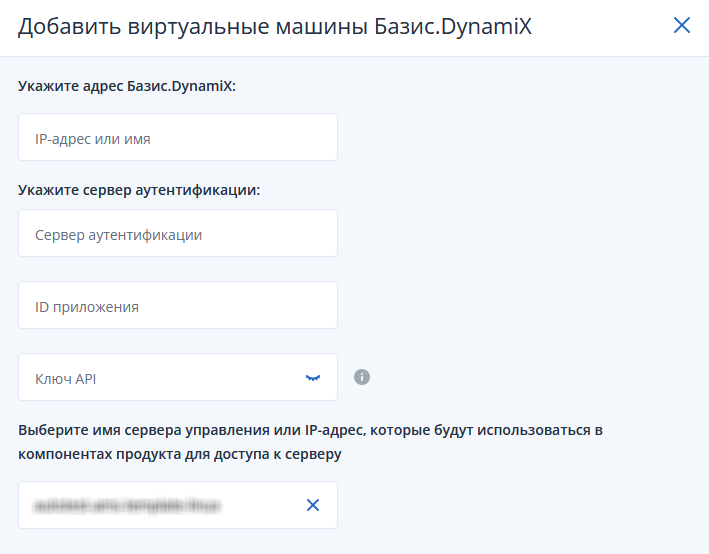
Task: Clear the management server name field
Action: (313, 505)
